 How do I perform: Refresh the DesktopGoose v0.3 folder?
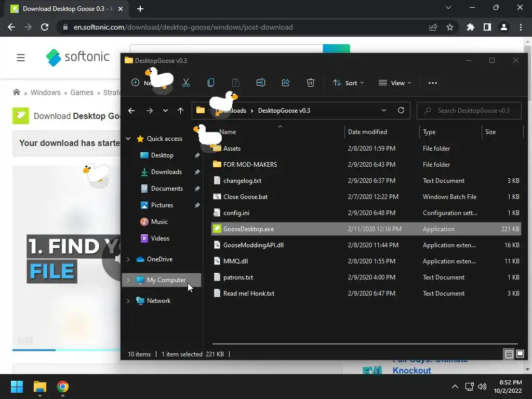click(x=401, y=110)
